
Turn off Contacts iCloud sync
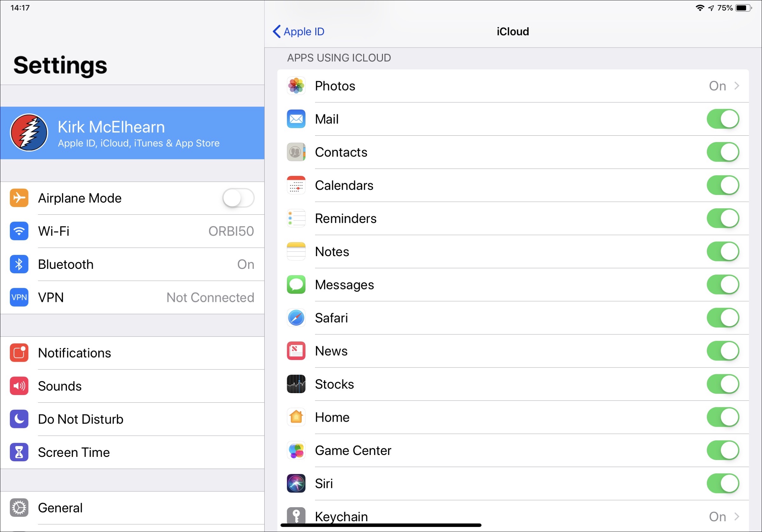(723, 152)
